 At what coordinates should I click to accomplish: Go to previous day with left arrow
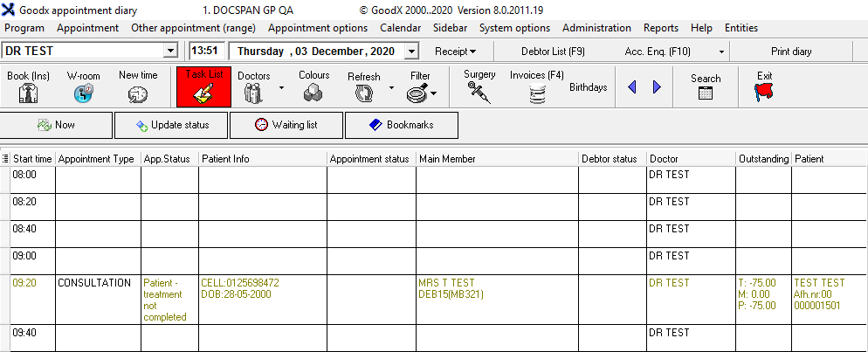pyautogui.click(x=632, y=87)
